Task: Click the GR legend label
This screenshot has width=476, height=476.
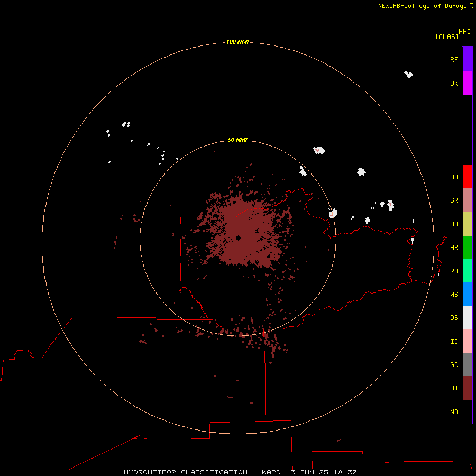Action: (454, 200)
